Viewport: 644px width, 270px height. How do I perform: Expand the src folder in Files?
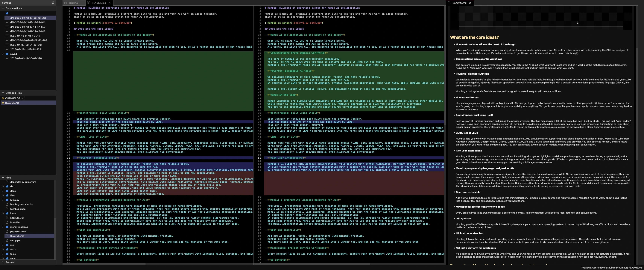point(3,245)
